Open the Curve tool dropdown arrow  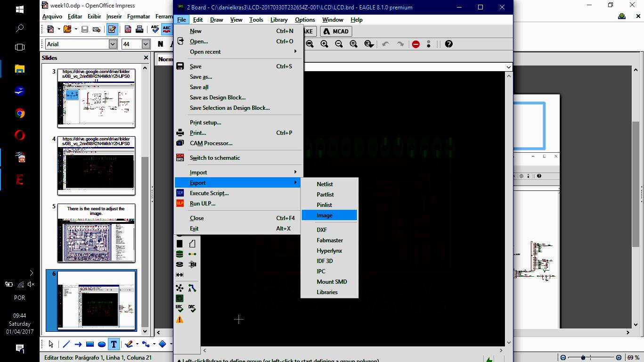click(138, 344)
